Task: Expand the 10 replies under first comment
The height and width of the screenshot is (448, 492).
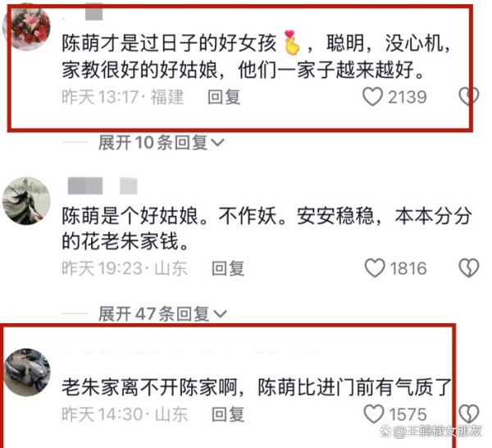Action: (161, 143)
